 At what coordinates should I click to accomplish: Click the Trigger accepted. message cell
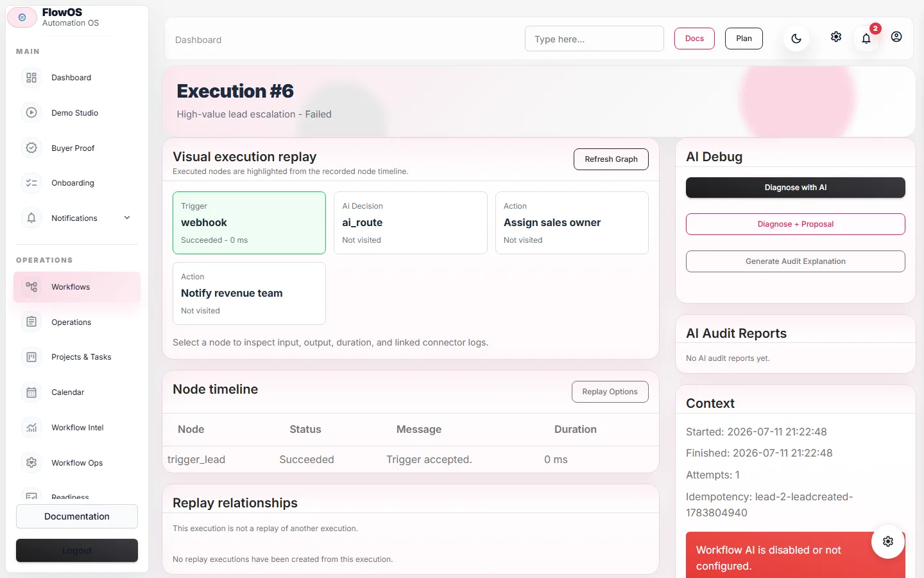429,460
